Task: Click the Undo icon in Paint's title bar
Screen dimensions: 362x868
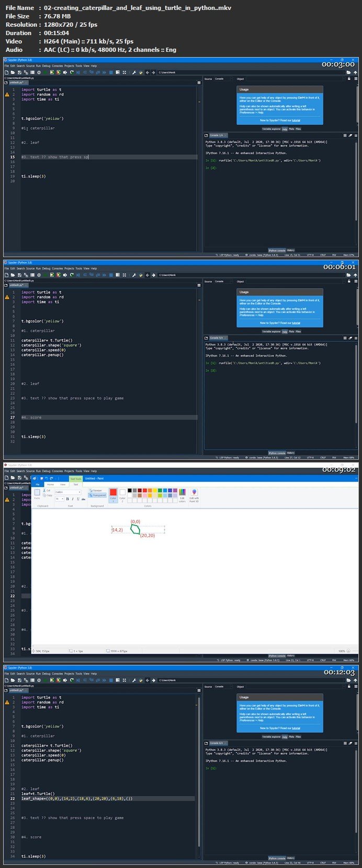Action: tap(47, 478)
